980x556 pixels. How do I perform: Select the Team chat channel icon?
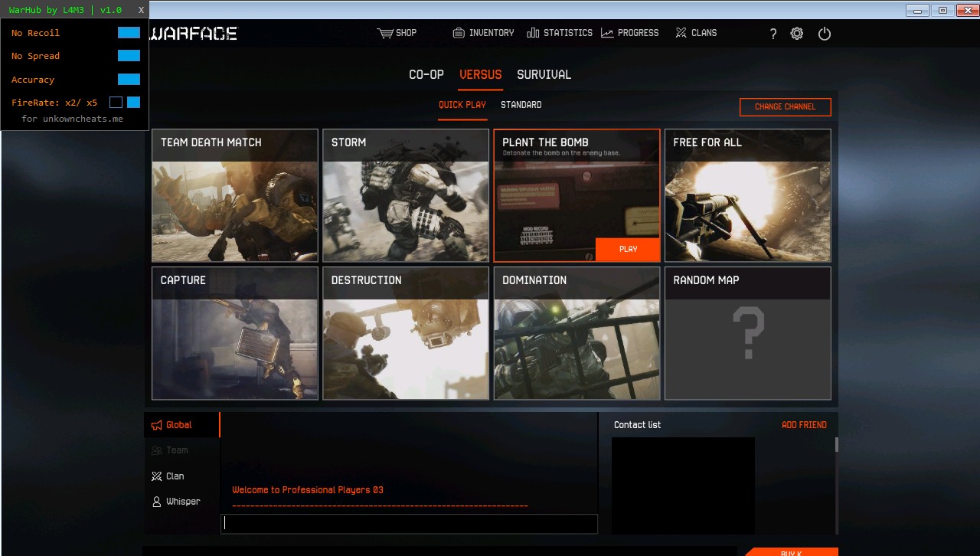[x=157, y=450]
